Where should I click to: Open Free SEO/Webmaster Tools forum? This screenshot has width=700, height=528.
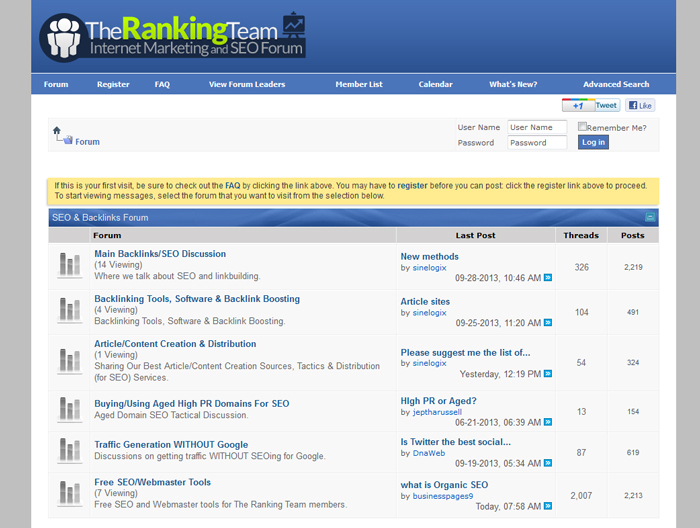152,482
